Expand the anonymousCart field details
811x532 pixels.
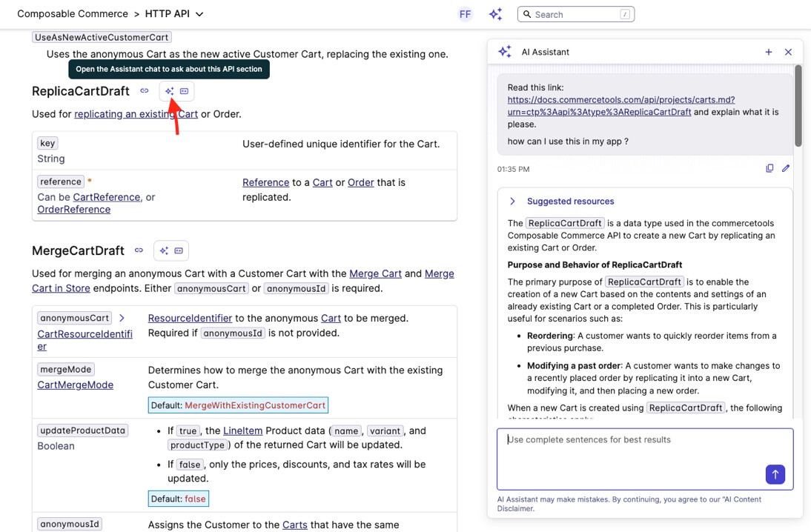(122, 318)
